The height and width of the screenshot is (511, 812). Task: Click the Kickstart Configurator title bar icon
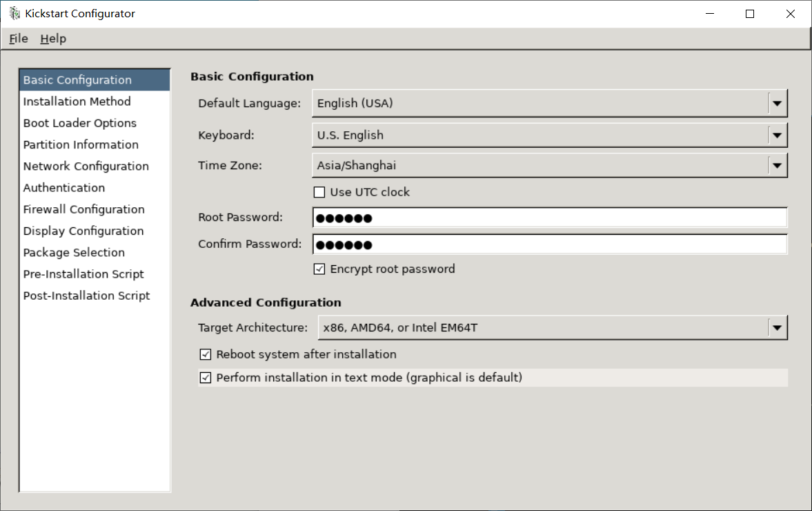tap(14, 14)
